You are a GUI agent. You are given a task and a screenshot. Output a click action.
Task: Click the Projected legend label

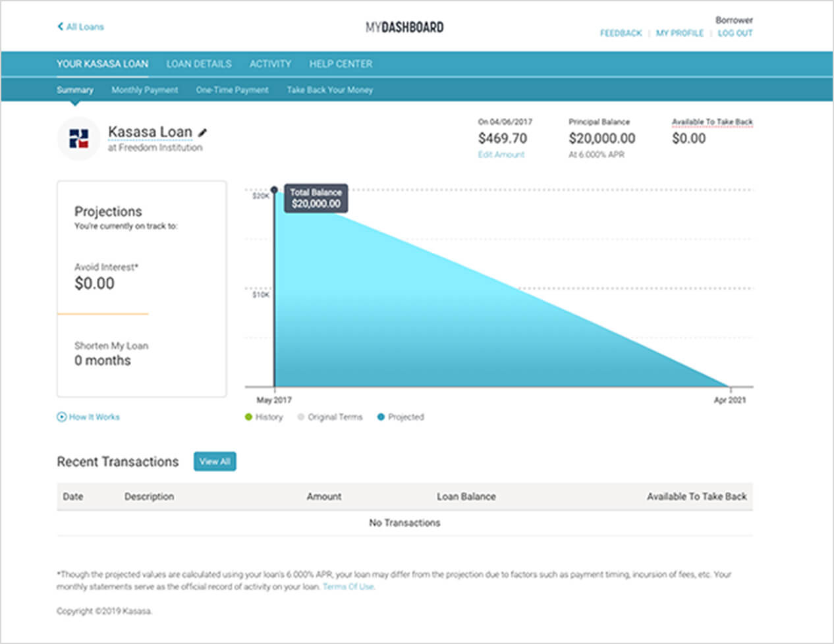[x=406, y=417]
